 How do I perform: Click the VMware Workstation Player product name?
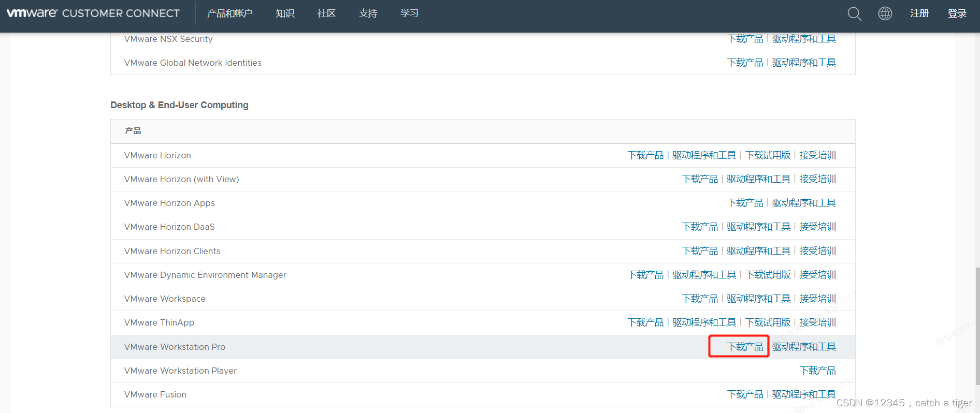180,371
